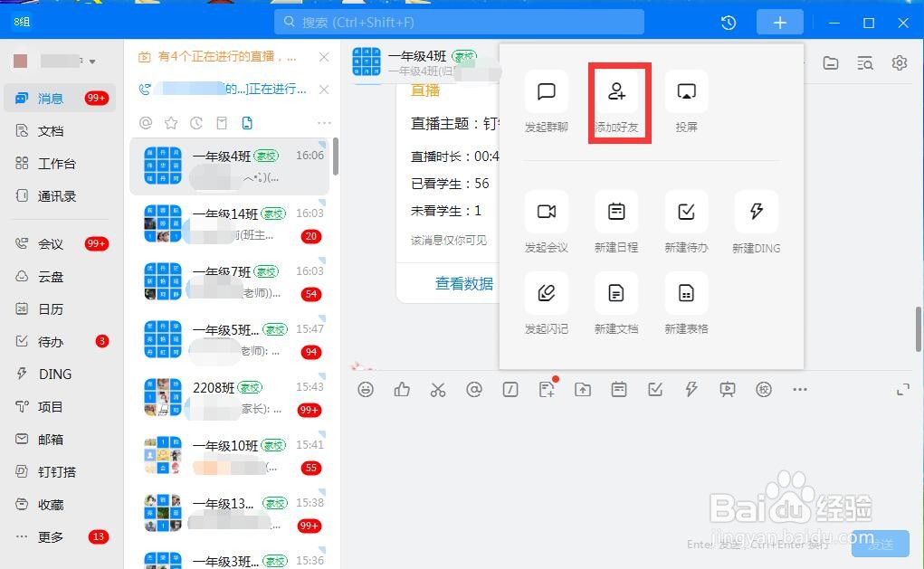Filter conversations by starred icon
The image size is (924, 569).
click(171, 122)
